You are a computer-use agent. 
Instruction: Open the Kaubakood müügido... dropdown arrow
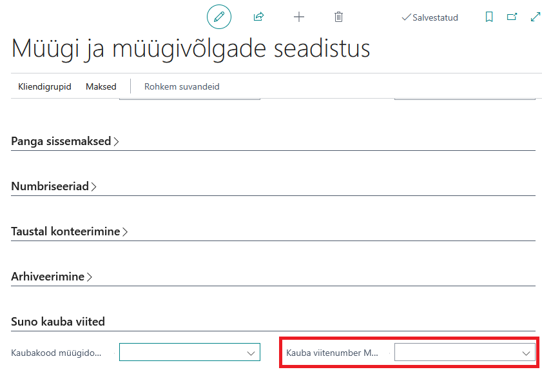point(251,353)
